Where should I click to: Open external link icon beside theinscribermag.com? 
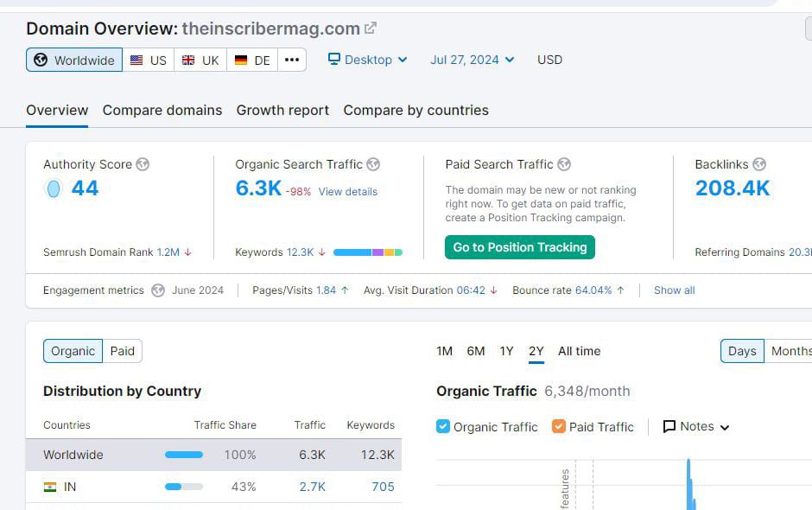point(371,28)
